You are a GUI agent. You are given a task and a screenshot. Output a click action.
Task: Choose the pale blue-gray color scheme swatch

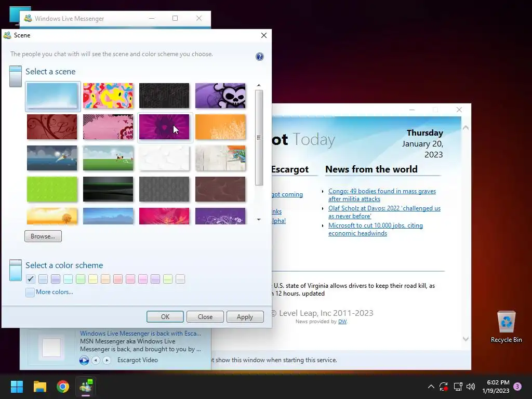(43, 279)
